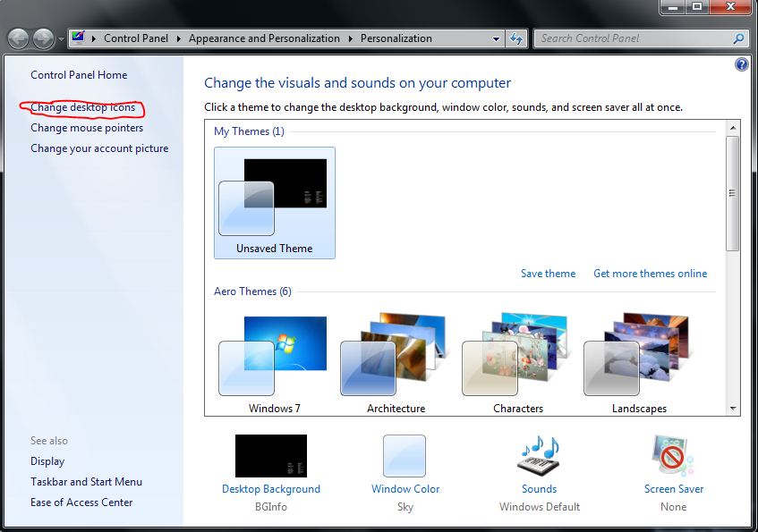Open Ease of Access Center link

(x=81, y=502)
